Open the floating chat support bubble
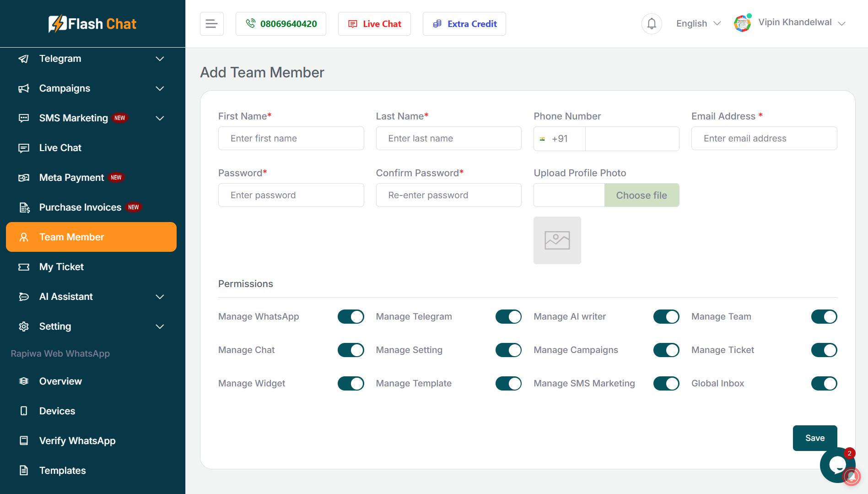This screenshot has width=868, height=494. [x=837, y=465]
